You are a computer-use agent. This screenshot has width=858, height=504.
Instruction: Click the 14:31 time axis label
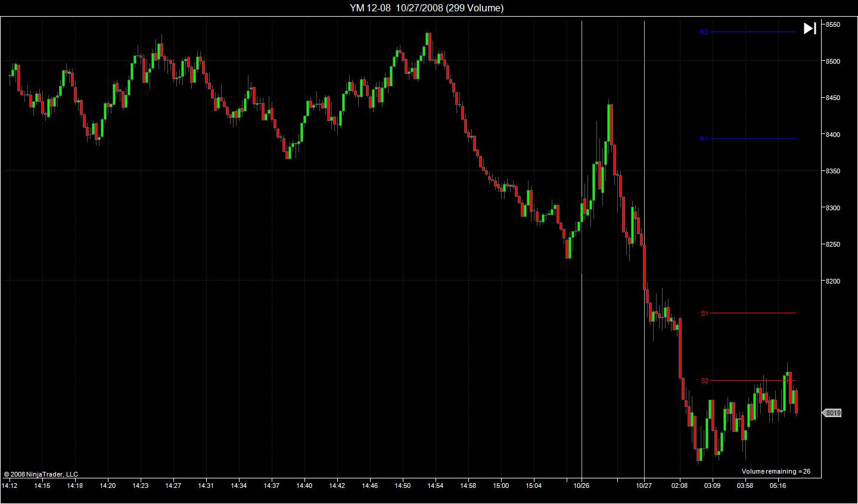pyautogui.click(x=206, y=486)
